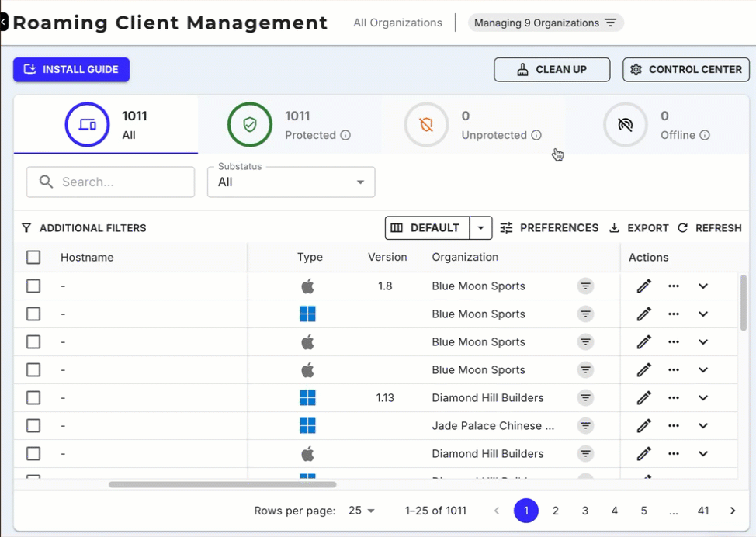The height and width of the screenshot is (537, 756).
Task: Filter by organization in Jade Palace row
Action: 585,426
